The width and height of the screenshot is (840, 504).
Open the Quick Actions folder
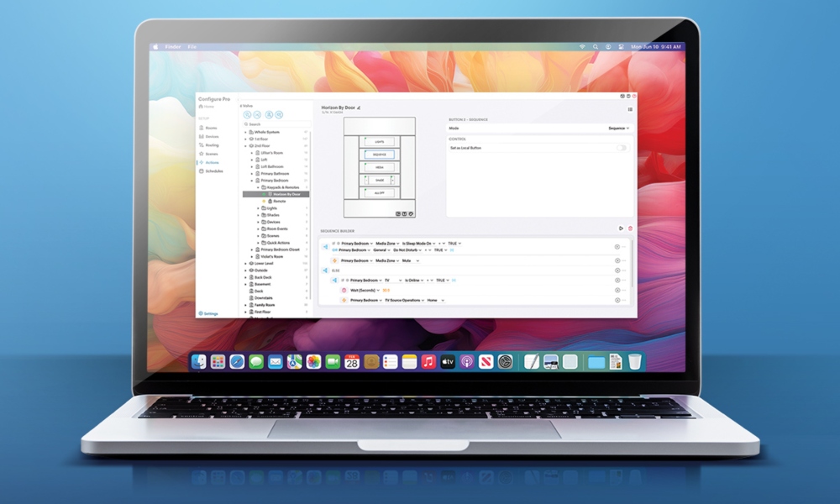[276, 243]
